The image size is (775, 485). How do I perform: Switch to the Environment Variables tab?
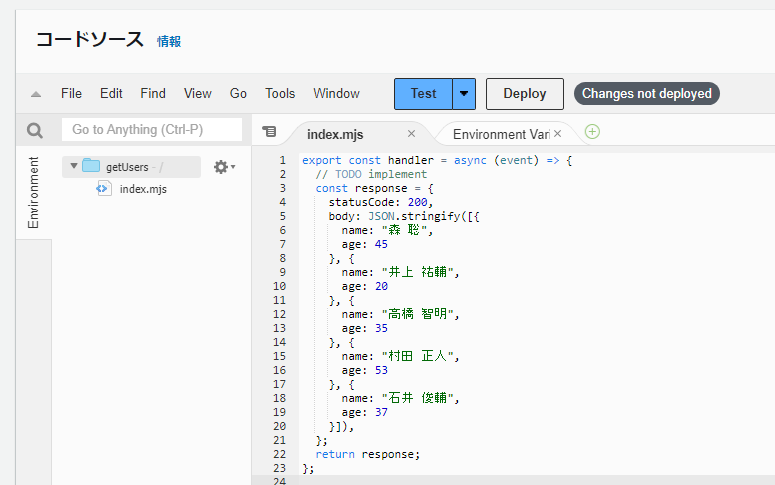click(501, 134)
